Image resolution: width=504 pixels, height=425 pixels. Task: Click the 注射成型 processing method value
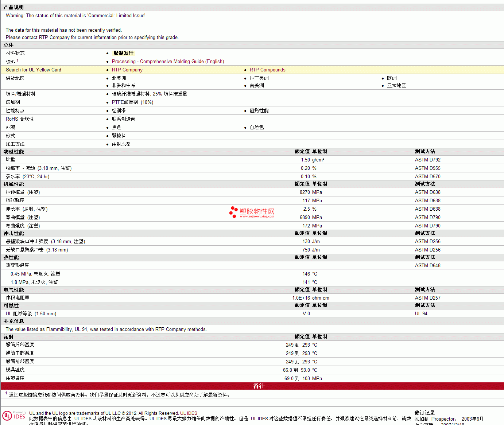121,144
